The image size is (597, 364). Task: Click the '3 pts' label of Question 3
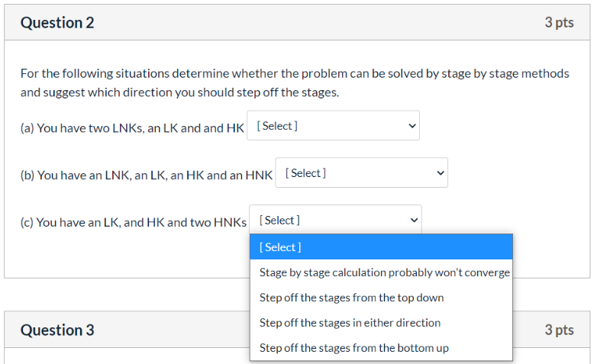pos(559,330)
